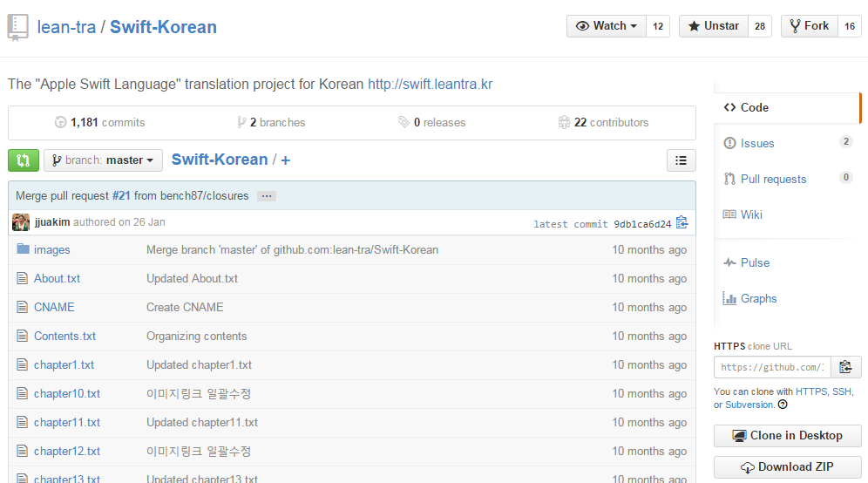Image resolution: width=868 pixels, height=483 pixels.
Task: Click the Fork button
Action: 809,26
